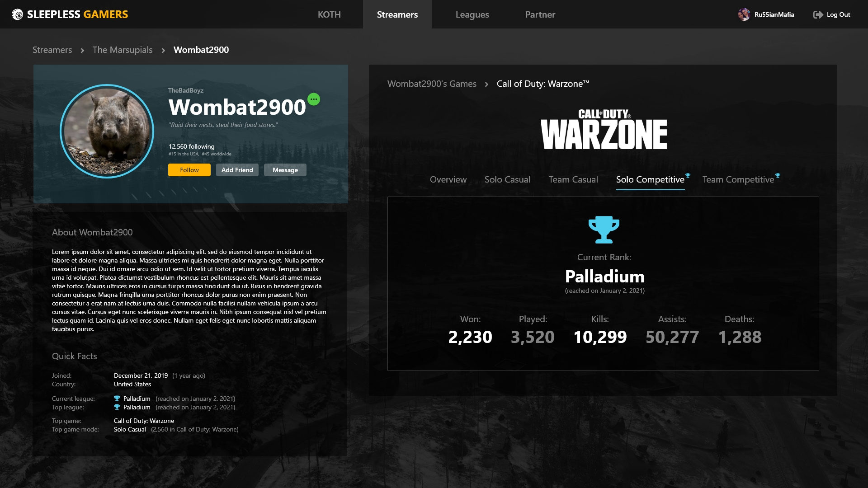The height and width of the screenshot is (488, 868).
Task: Click the Call of Duty Warzone logo
Action: coord(604,129)
